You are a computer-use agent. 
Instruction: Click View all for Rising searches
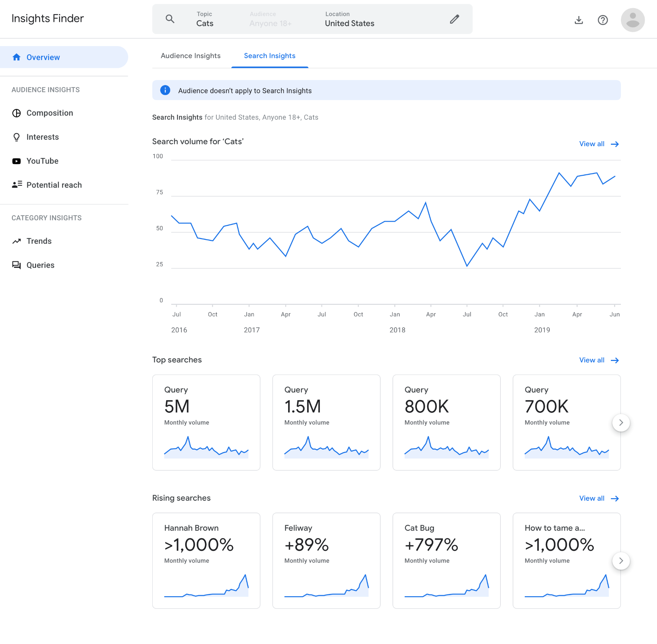pyautogui.click(x=598, y=498)
